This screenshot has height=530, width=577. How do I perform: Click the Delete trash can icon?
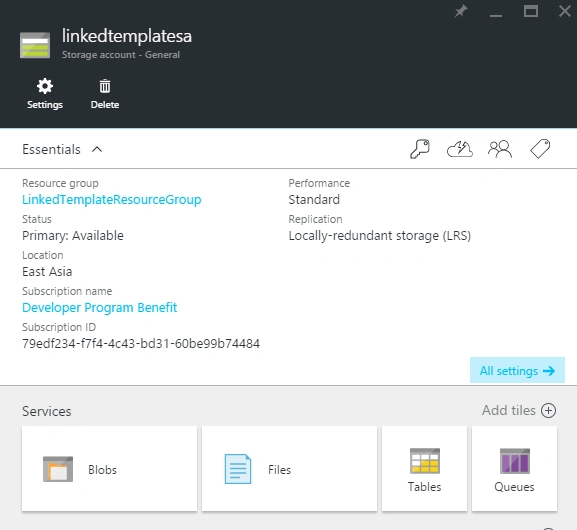coord(105,86)
